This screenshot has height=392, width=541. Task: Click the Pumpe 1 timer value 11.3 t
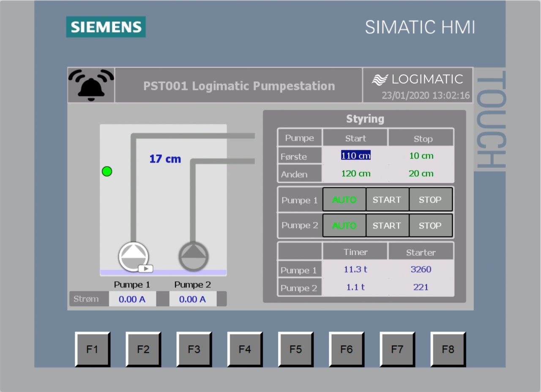point(355,269)
